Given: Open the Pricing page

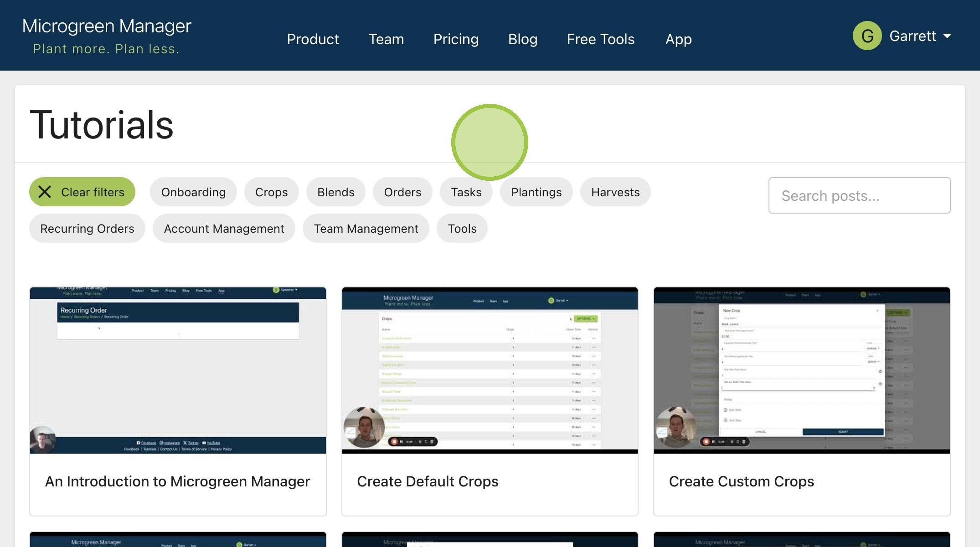Looking at the screenshot, I should (456, 39).
